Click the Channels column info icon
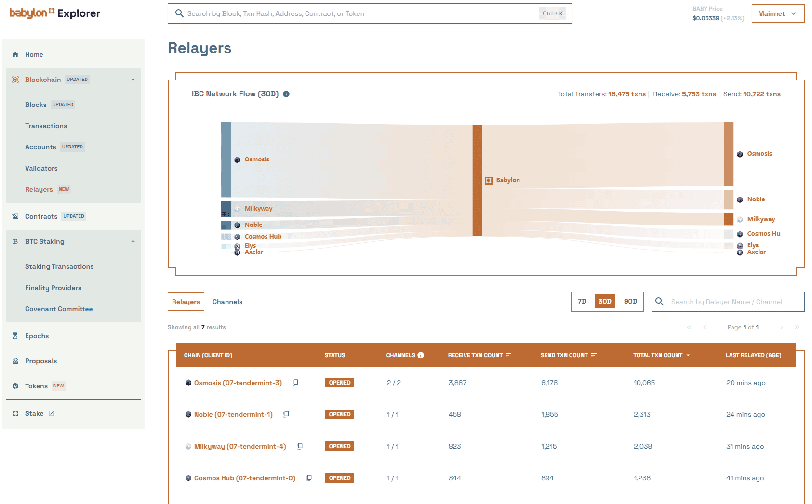Viewport: 812px width, 504px height. click(x=421, y=355)
